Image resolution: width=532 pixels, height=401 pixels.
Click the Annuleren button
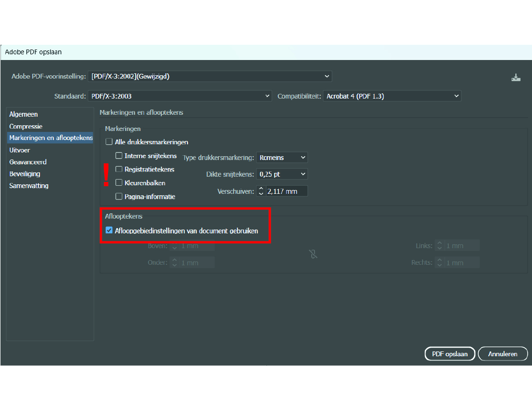[503, 354]
